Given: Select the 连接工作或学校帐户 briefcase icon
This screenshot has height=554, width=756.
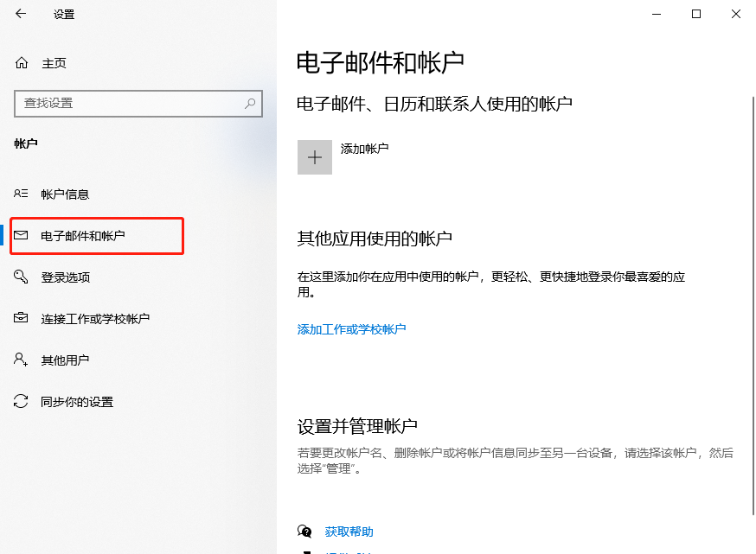Looking at the screenshot, I should 21,318.
